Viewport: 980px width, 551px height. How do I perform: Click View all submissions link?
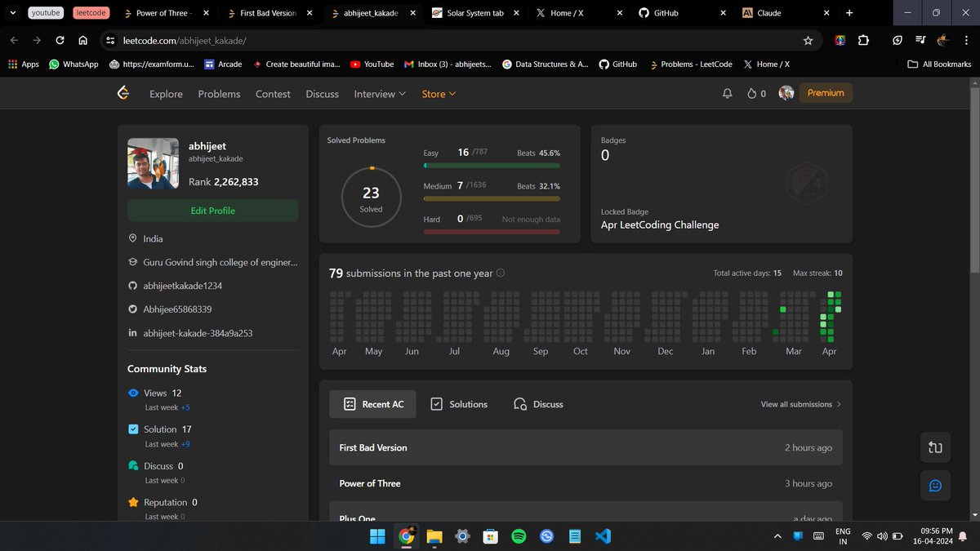pyautogui.click(x=800, y=404)
